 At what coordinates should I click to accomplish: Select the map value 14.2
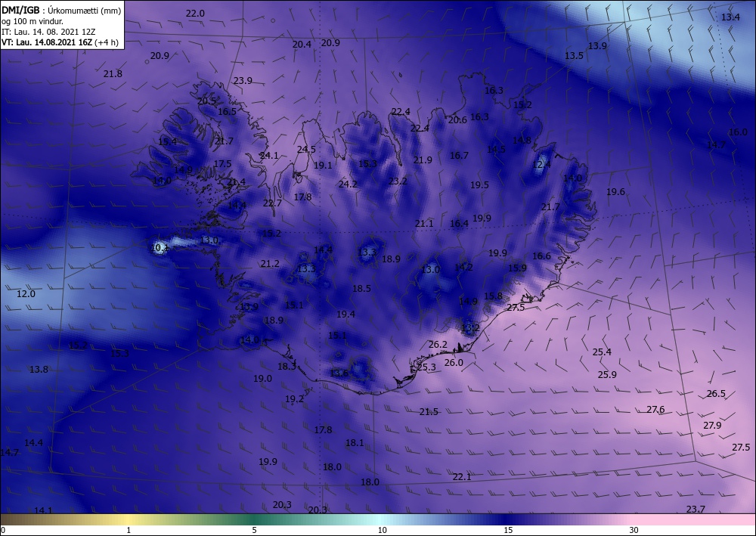click(x=464, y=267)
